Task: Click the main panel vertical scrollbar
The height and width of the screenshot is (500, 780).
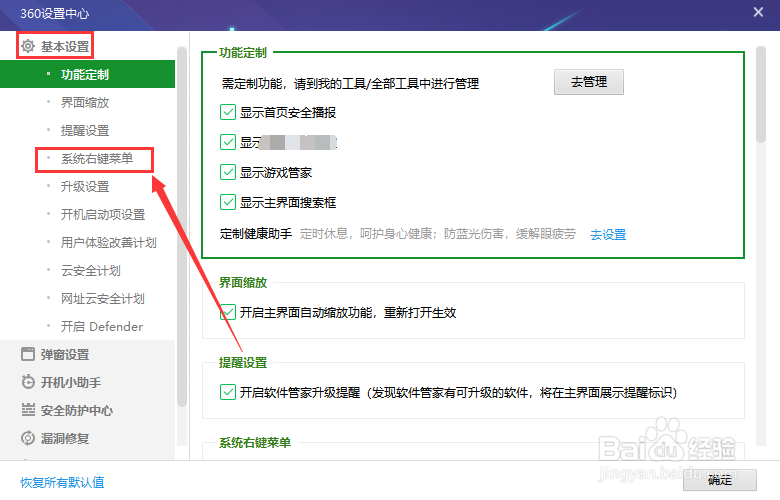Action: click(761, 95)
